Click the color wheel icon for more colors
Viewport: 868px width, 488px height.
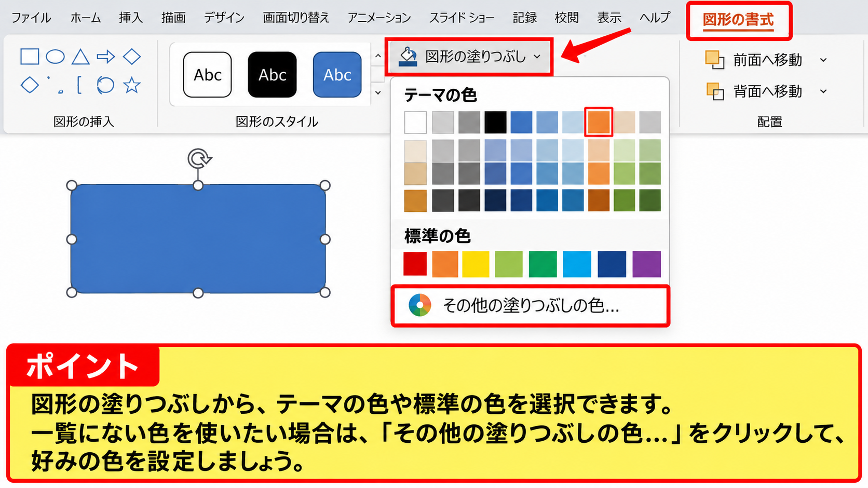pos(419,305)
